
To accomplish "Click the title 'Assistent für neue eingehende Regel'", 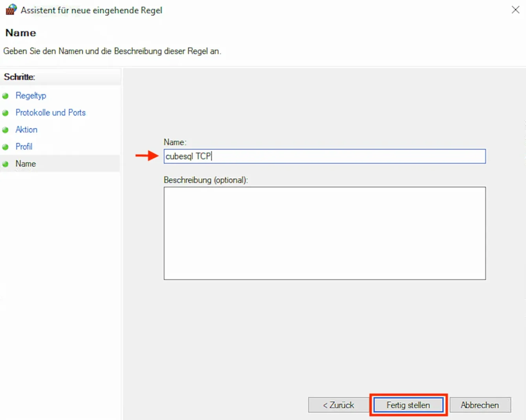I will point(91,10).
